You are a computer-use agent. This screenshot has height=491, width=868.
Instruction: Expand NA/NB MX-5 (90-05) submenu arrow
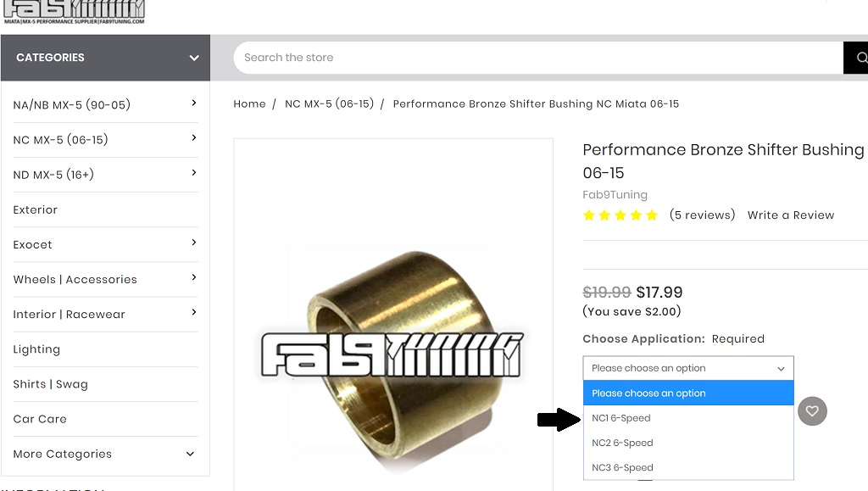194,103
